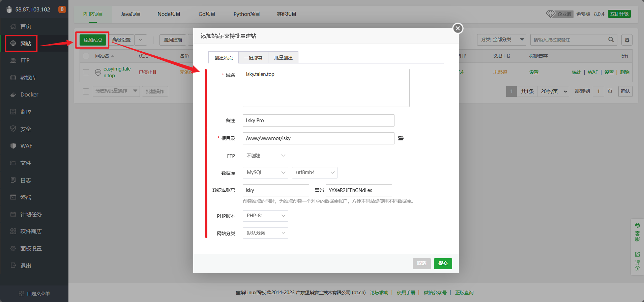The height and width of the screenshot is (302, 644).
Task: Click the 软件商店 app store icon
Action: pos(13,231)
